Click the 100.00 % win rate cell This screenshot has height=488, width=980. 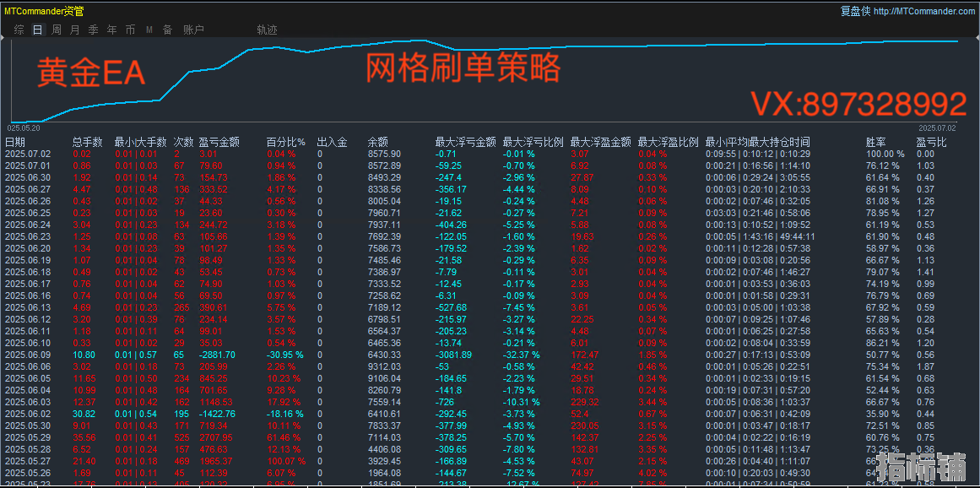(x=885, y=154)
